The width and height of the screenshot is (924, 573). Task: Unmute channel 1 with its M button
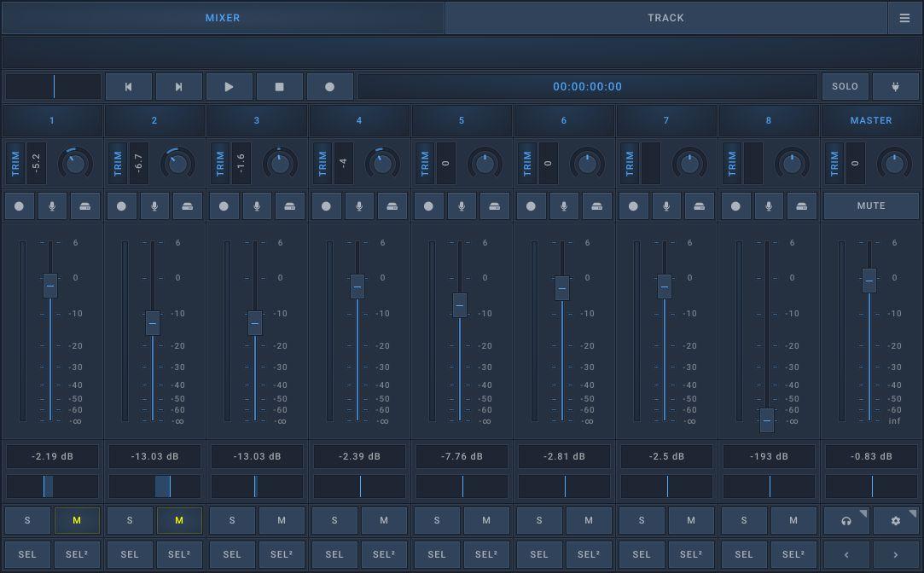coord(77,521)
